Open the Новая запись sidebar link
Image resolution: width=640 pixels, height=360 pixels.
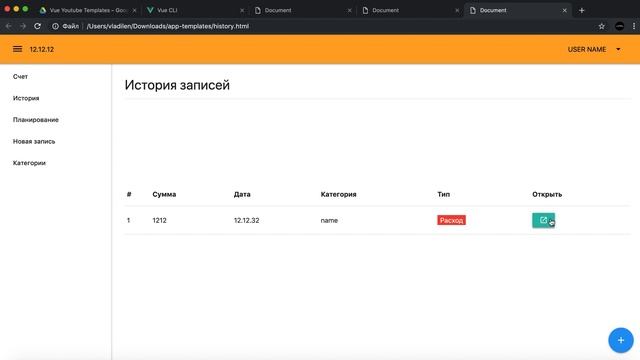pyautogui.click(x=34, y=141)
